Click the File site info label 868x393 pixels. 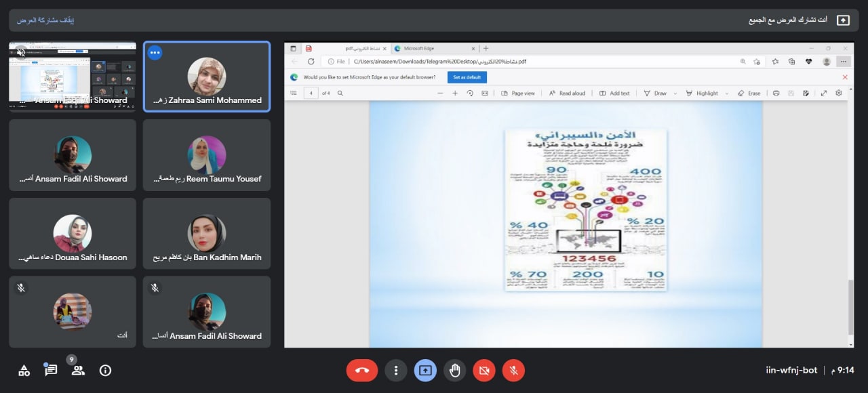click(x=337, y=62)
